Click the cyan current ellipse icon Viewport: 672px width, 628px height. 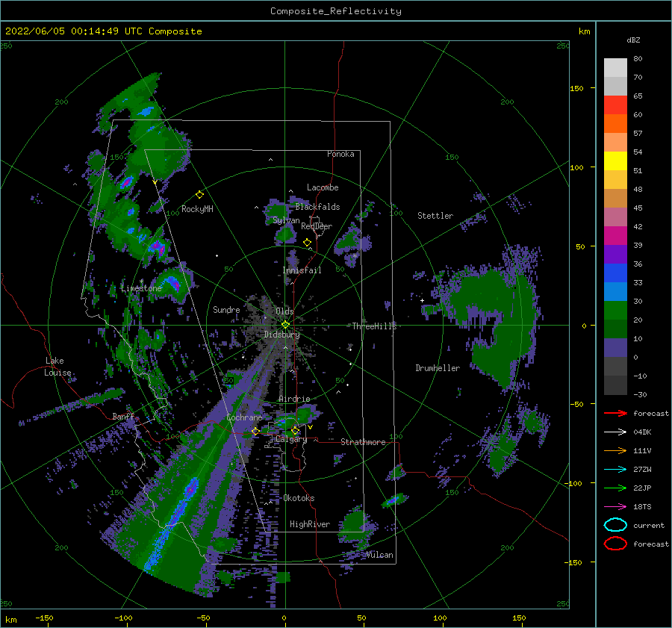[615, 525]
